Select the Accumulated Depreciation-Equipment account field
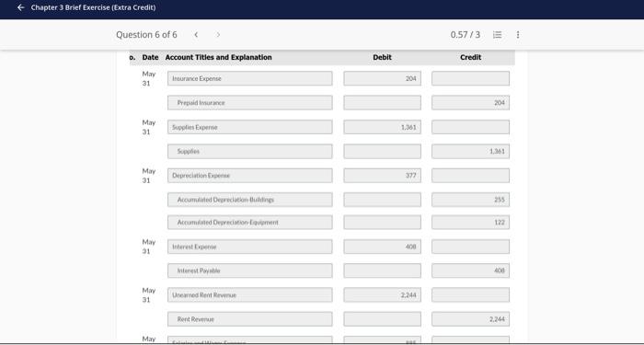Screen dimensions: 644x345 [249, 223]
